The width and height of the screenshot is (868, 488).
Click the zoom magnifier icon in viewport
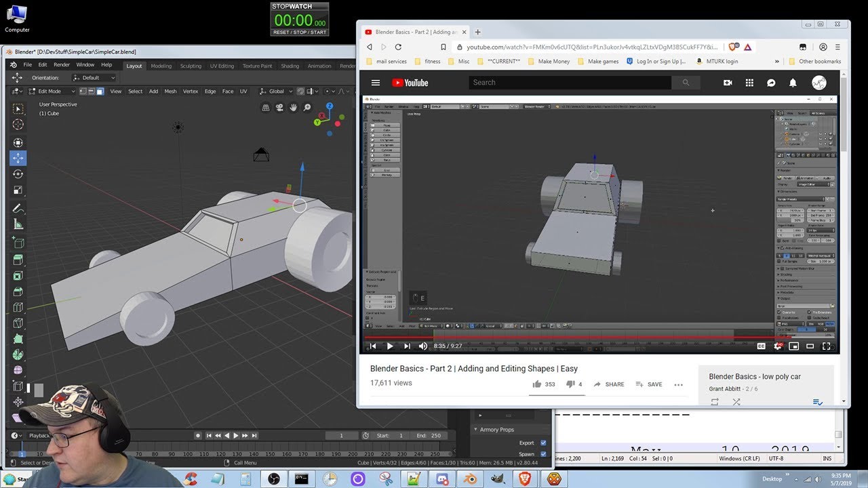pos(307,107)
